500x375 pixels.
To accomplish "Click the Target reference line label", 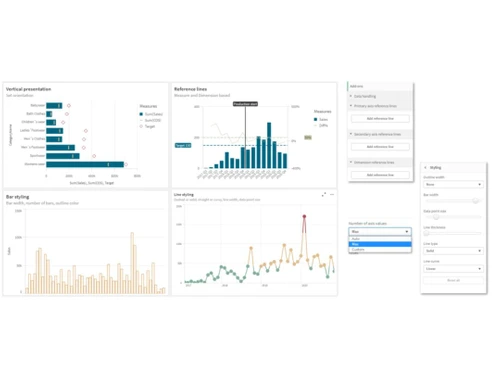I will pos(183,145).
